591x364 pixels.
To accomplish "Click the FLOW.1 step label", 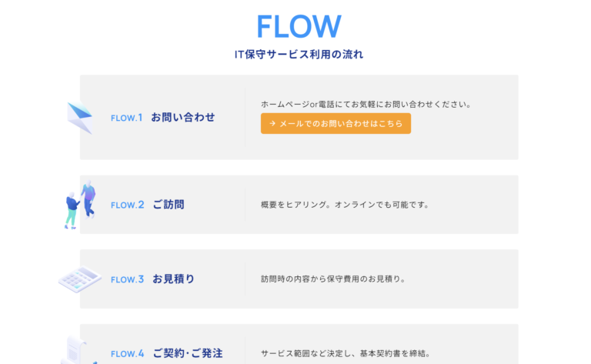I will click(127, 118).
